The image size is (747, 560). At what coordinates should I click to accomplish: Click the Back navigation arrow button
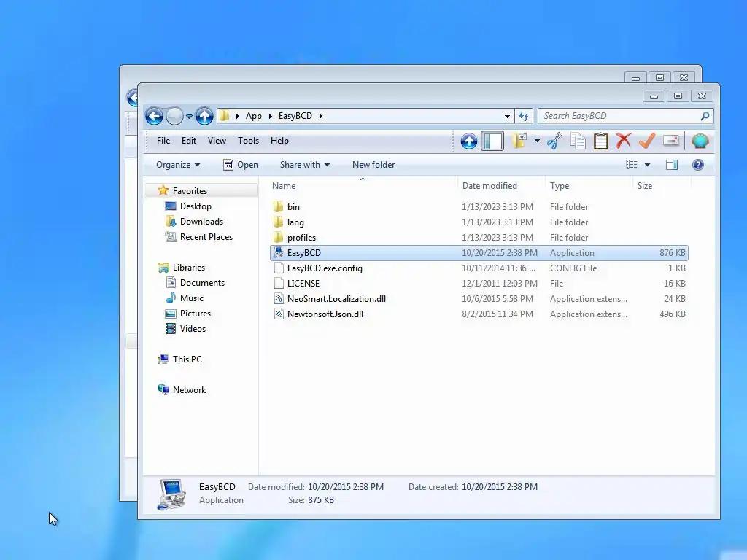coord(155,116)
